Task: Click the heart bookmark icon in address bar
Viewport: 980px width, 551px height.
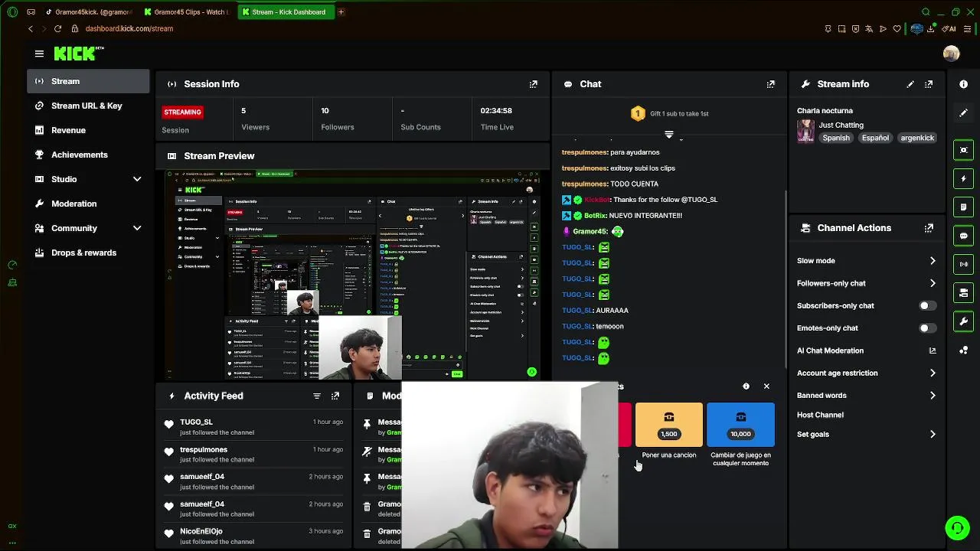Action: pyautogui.click(x=897, y=28)
